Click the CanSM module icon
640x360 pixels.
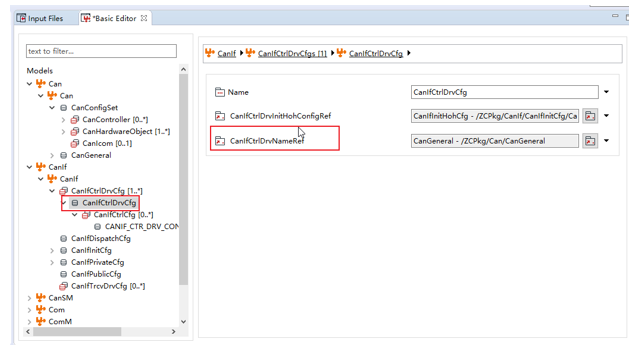[41, 298]
